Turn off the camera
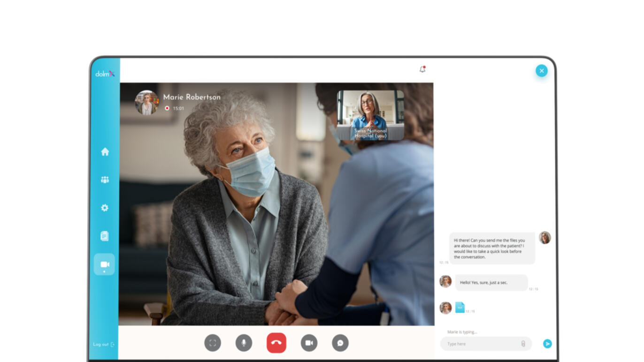644x362 pixels. 309,343
